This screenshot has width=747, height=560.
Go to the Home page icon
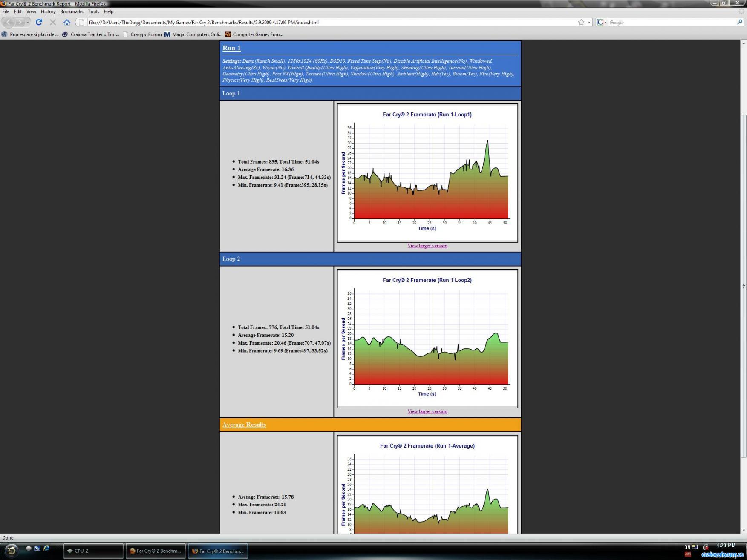point(67,22)
